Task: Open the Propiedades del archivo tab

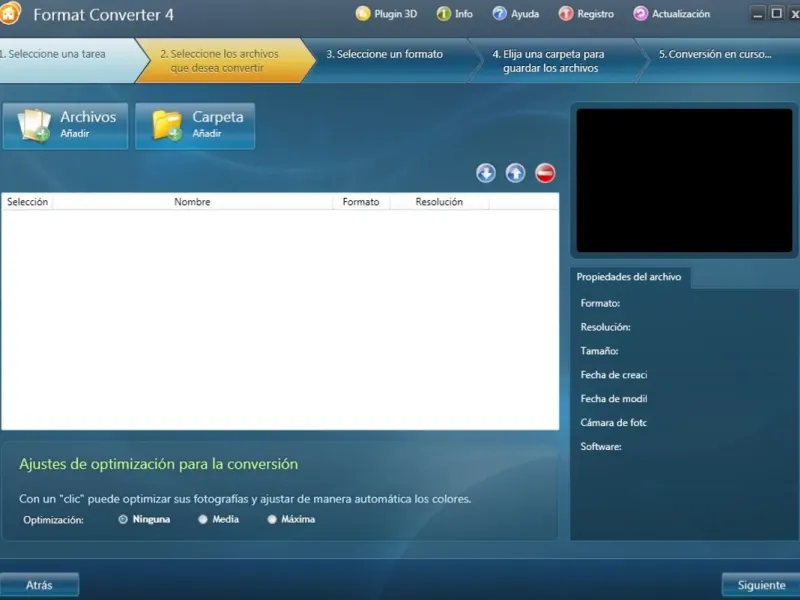Action: tap(629, 277)
